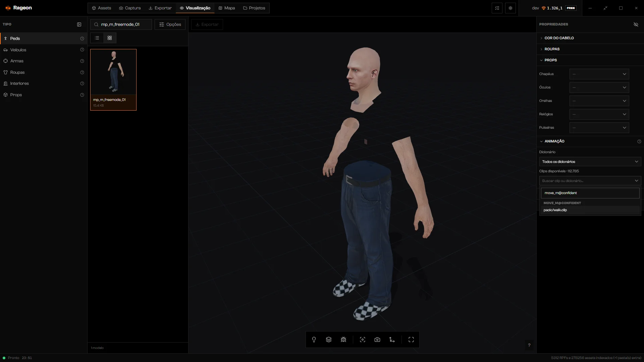Open the Orelhas dropdown
Image resolution: width=644 pixels, height=362 pixels.
tap(599, 101)
